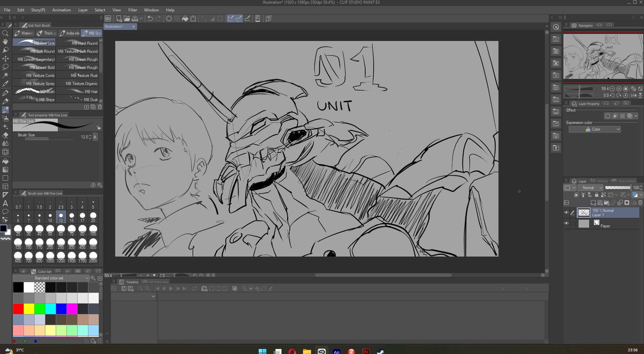Screen dimensions: 644x354
Task: Select the Fill bucket tool
Action: 5,160
